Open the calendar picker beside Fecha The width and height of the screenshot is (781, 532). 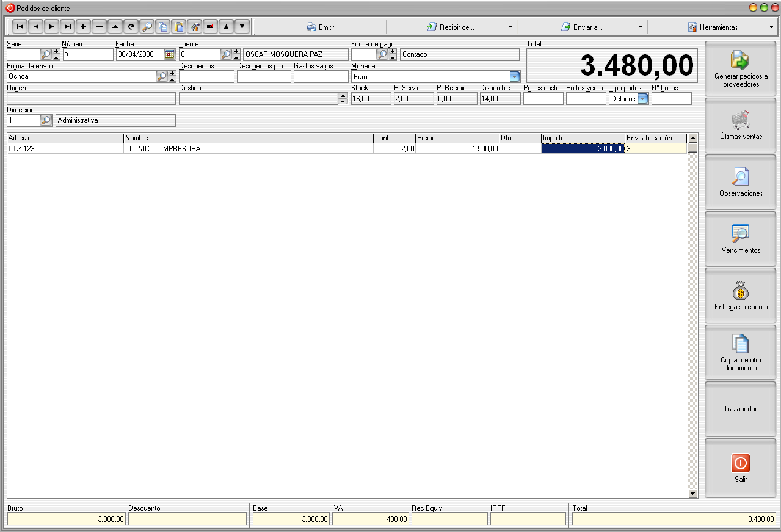pos(170,54)
